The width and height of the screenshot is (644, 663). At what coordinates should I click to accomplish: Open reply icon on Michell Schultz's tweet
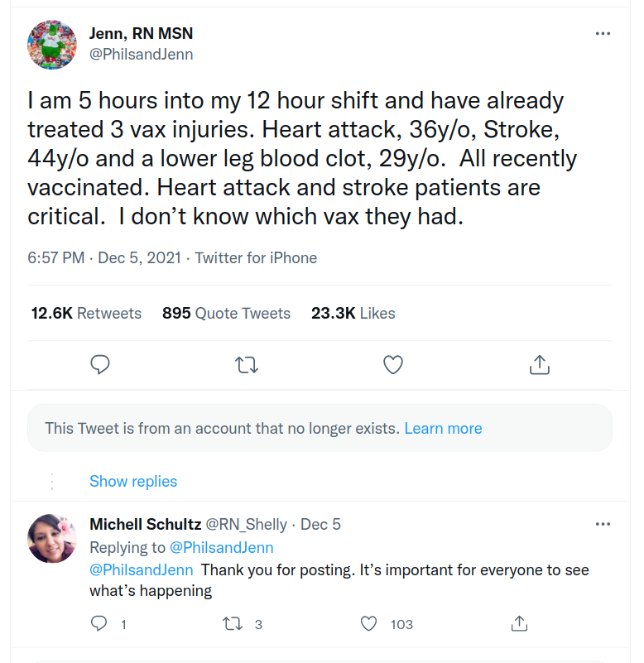(x=99, y=623)
